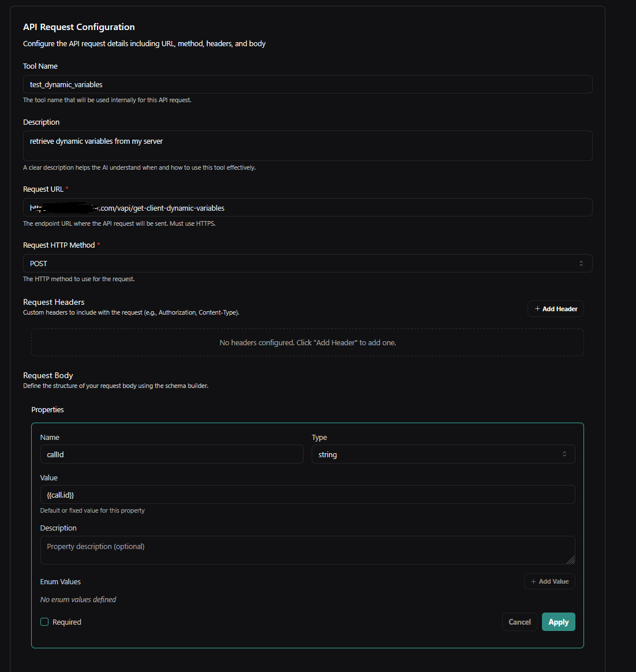Apply the callId property changes
This screenshot has height=672, width=636.
(x=558, y=622)
